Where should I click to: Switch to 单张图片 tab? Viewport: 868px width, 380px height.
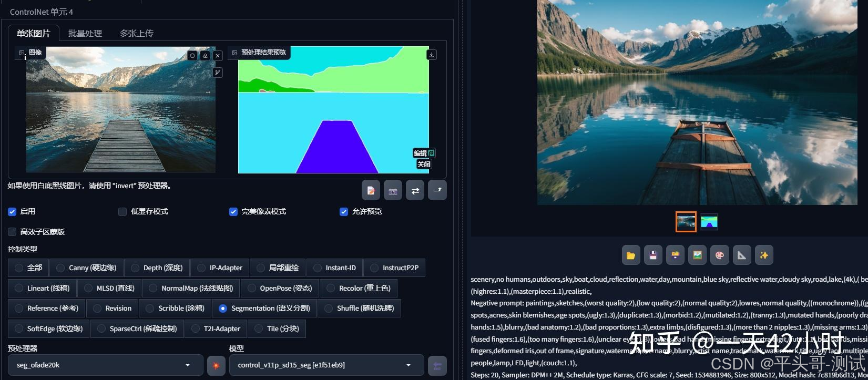(33, 33)
